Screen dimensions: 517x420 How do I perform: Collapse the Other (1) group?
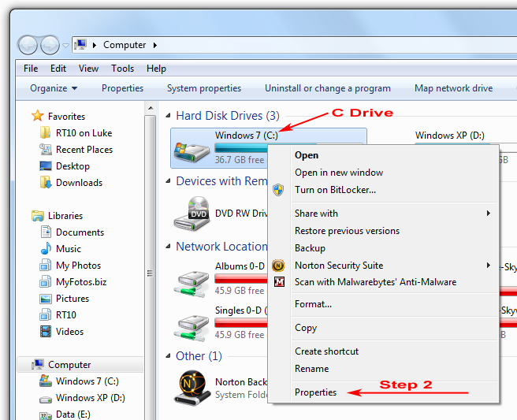[x=169, y=355]
